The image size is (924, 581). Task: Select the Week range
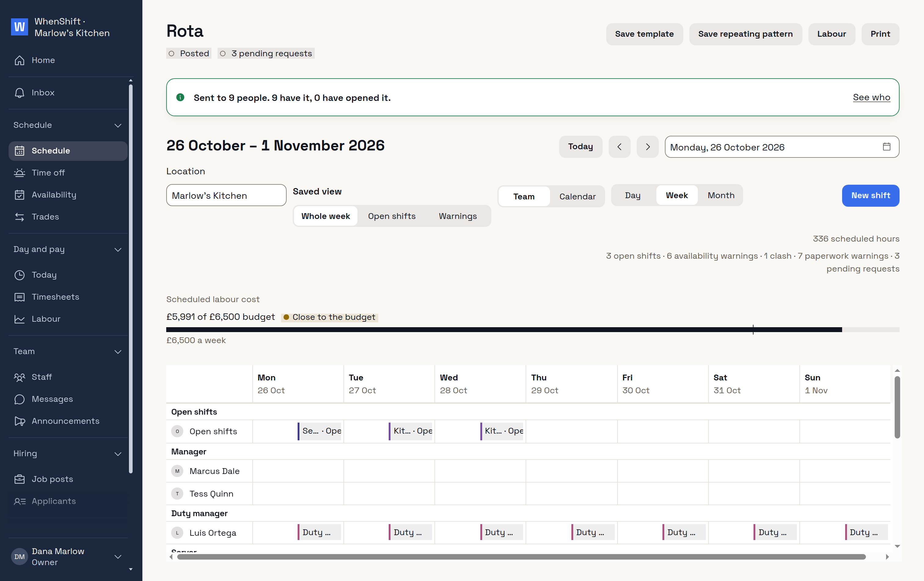coord(676,195)
